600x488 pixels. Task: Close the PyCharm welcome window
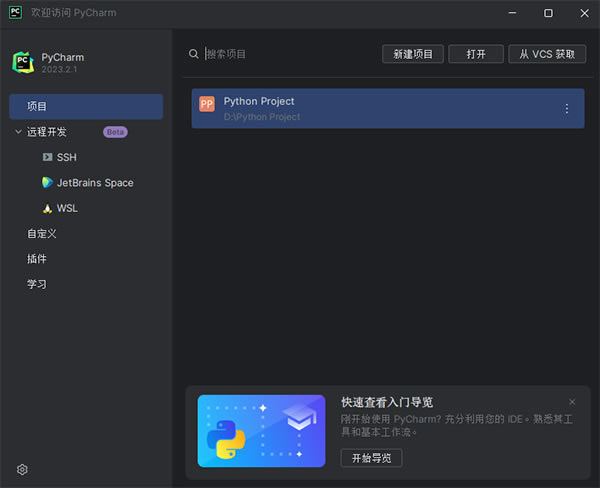point(584,13)
